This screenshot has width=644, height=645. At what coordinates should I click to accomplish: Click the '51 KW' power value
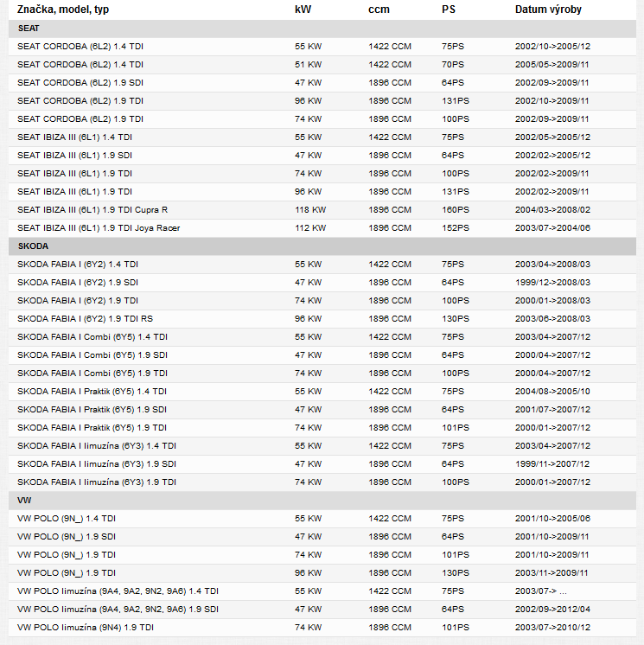pos(308,65)
